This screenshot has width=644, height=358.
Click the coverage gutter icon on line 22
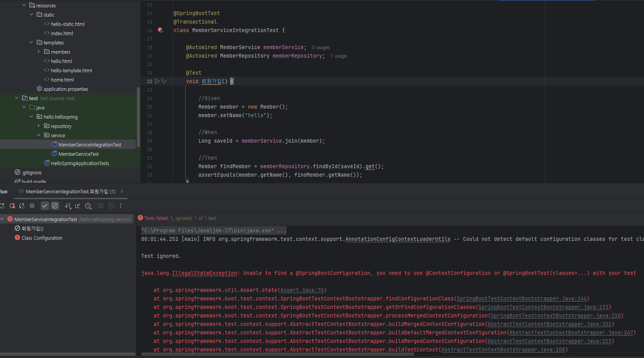(164, 81)
